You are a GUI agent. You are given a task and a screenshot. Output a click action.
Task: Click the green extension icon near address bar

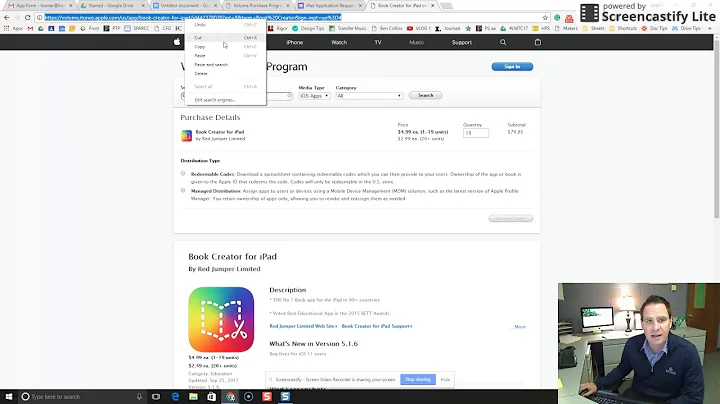pyautogui.click(x=557, y=17)
